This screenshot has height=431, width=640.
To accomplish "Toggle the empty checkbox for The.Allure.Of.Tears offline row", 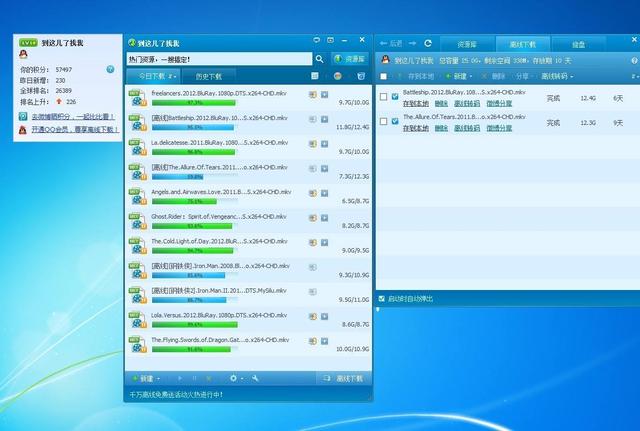I will [383, 121].
